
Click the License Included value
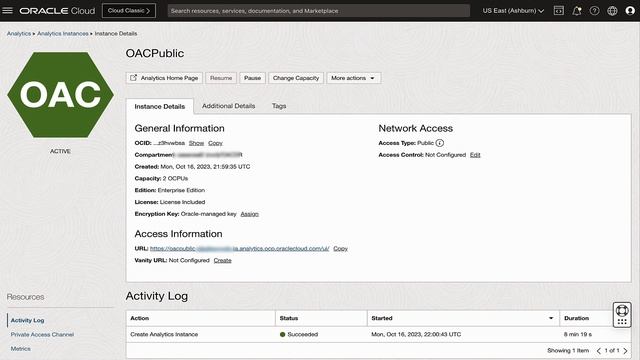pos(182,202)
